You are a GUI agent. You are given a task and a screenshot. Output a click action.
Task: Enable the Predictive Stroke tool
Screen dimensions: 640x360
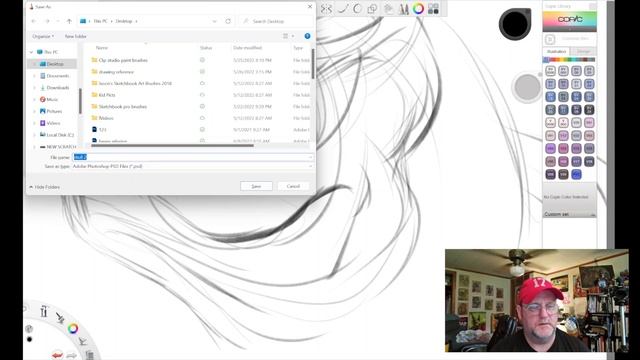pos(358,9)
